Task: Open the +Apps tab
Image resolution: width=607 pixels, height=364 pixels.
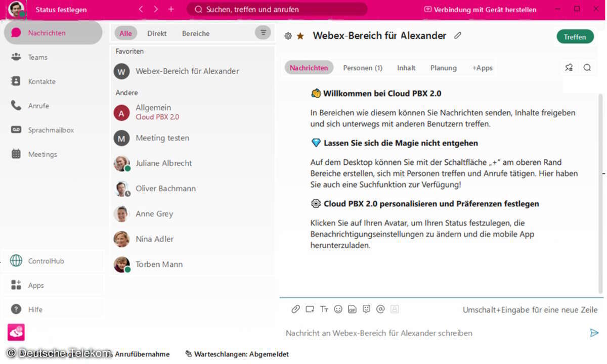Action: (x=483, y=68)
